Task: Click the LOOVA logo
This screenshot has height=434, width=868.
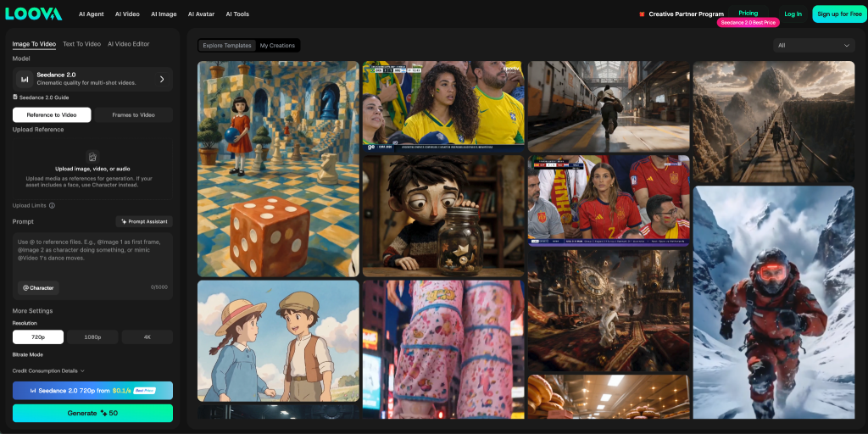Action: pyautogui.click(x=34, y=14)
